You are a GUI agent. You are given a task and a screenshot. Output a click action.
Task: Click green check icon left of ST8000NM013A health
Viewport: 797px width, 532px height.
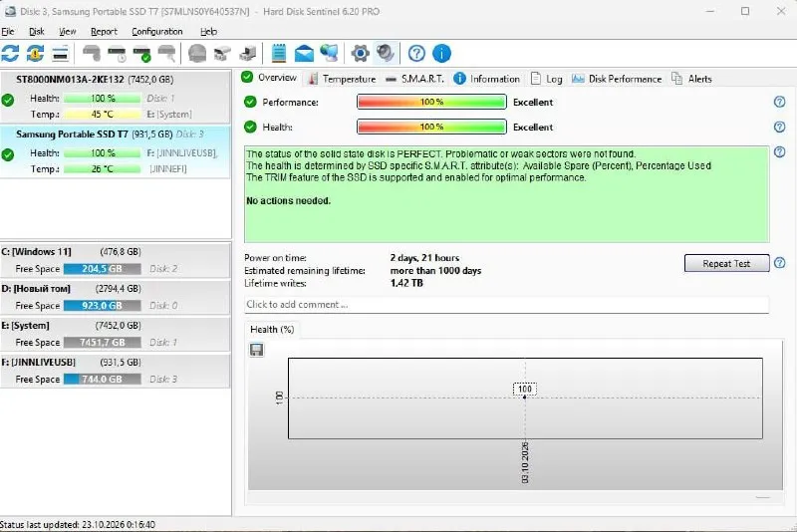pyautogui.click(x=8, y=100)
